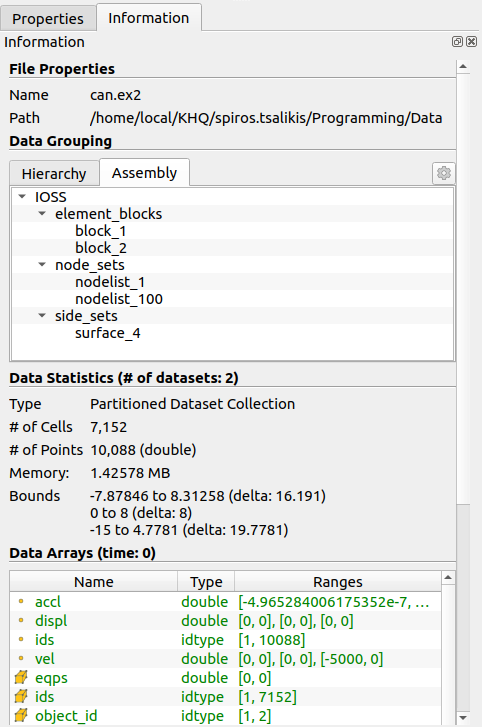Select the vel array name
Viewport: 482px width, 727px height.
tap(45, 659)
